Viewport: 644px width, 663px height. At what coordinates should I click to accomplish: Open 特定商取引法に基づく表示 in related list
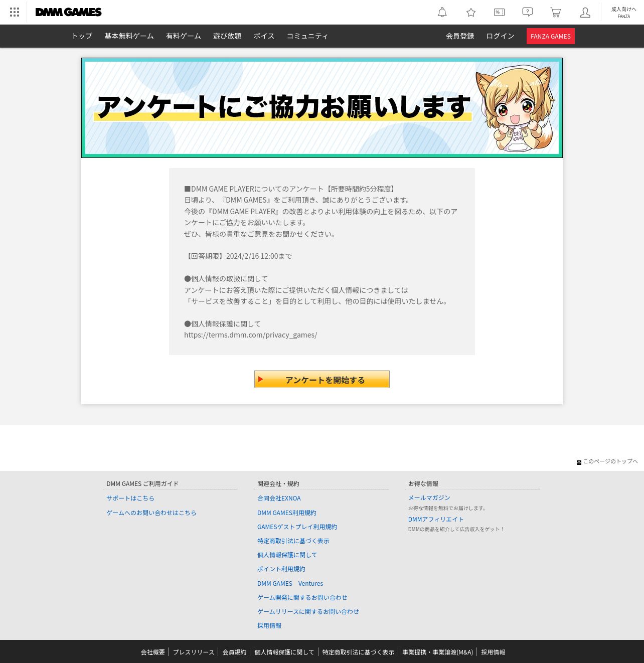click(x=293, y=541)
